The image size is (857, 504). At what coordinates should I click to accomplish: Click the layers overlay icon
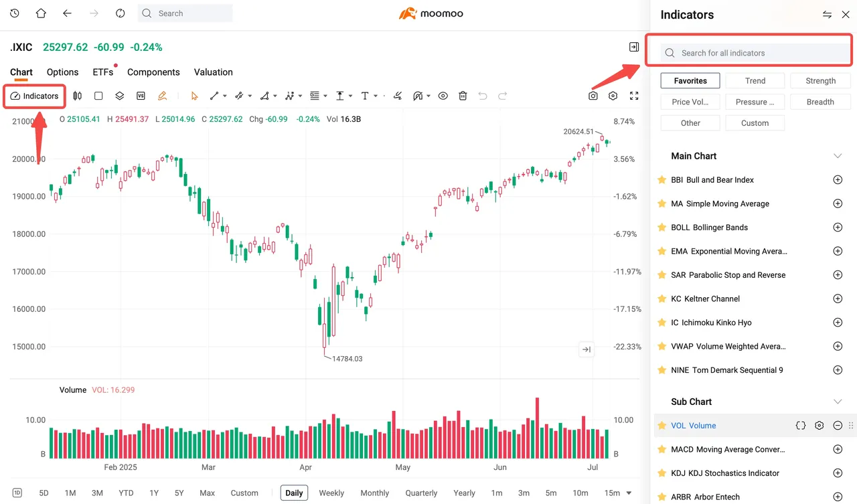point(119,96)
